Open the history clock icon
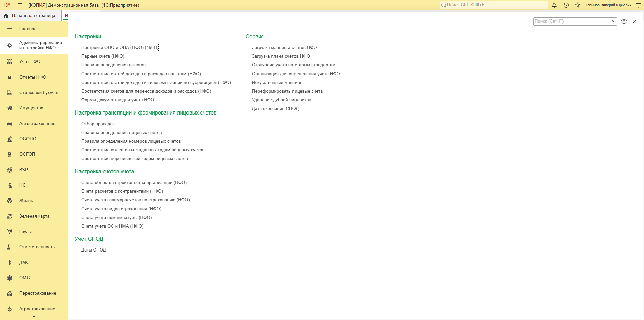 pyautogui.click(x=566, y=5)
